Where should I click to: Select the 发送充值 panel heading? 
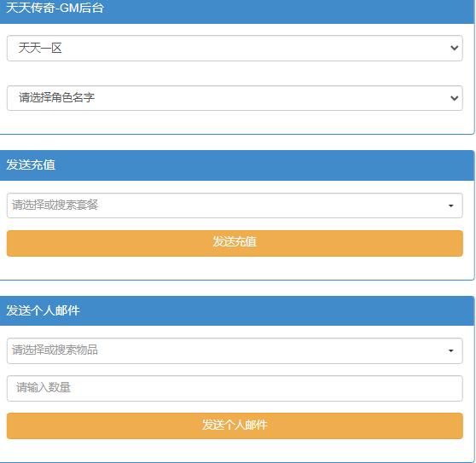31,165
